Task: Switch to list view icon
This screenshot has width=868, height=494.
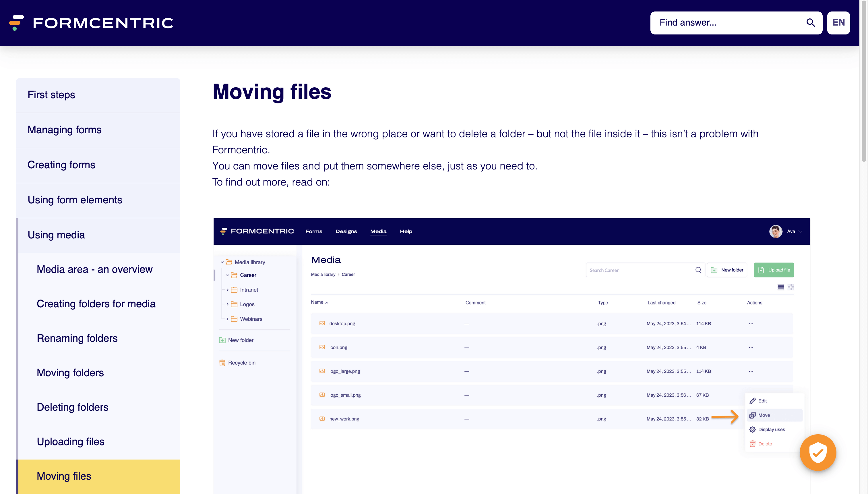Action: 780,287
